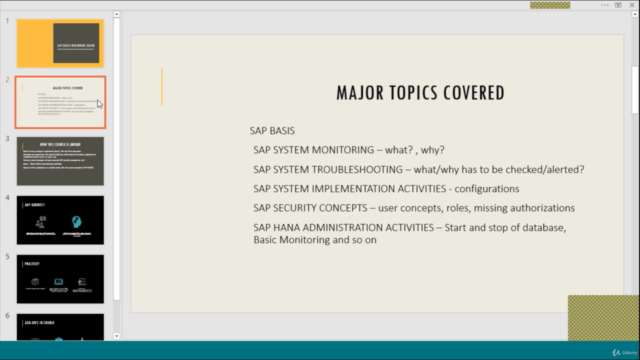Click SAP SYSTEM IMPLEMENTATION ACTIVITIES line

pyautogui.click(x=386, y=189)
